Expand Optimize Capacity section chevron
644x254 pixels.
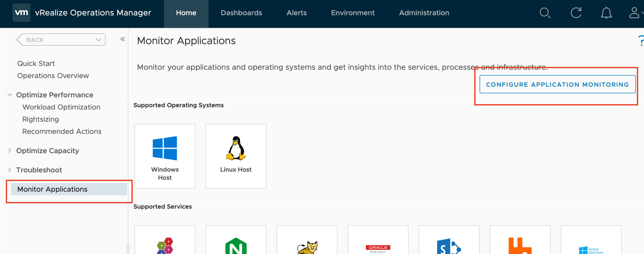coord(10,151)
